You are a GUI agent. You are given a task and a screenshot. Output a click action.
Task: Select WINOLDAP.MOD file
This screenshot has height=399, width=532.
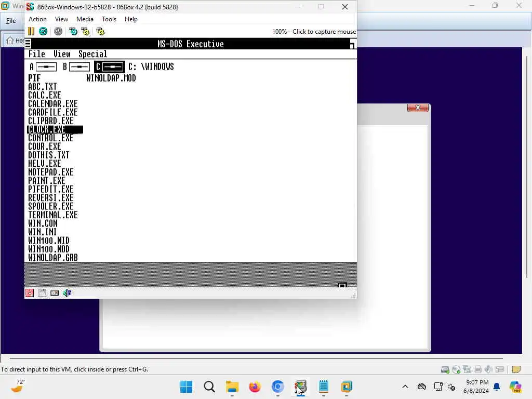click(111, 78)
